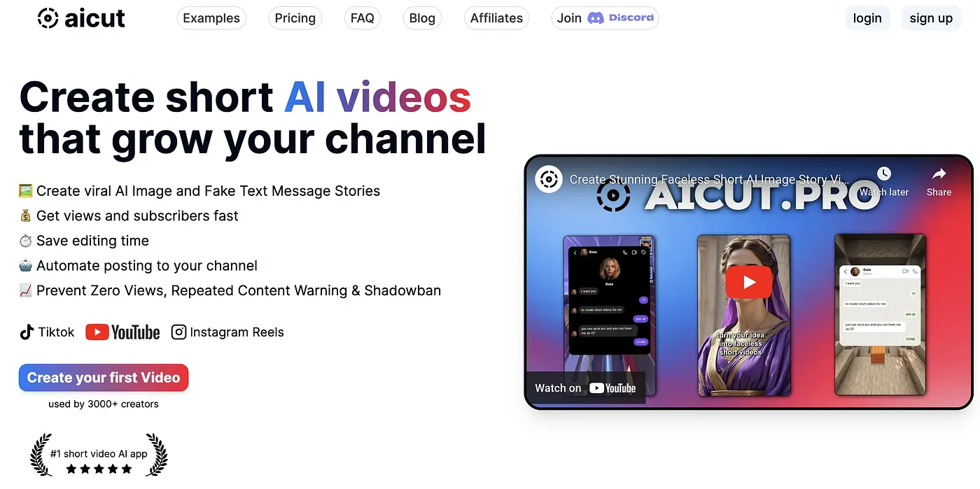
Task: Play the embedded YouTube video
Action: [x=749, y=282]
